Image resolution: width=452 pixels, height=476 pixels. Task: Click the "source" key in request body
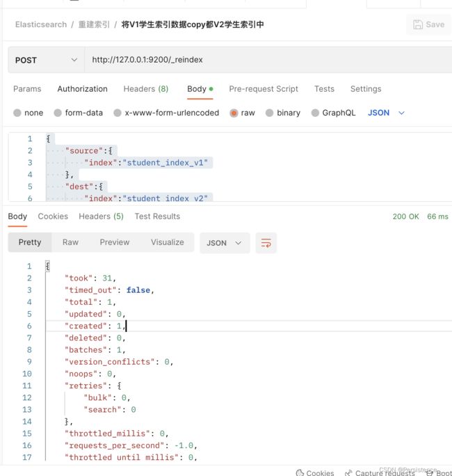[x=84, y=150]
